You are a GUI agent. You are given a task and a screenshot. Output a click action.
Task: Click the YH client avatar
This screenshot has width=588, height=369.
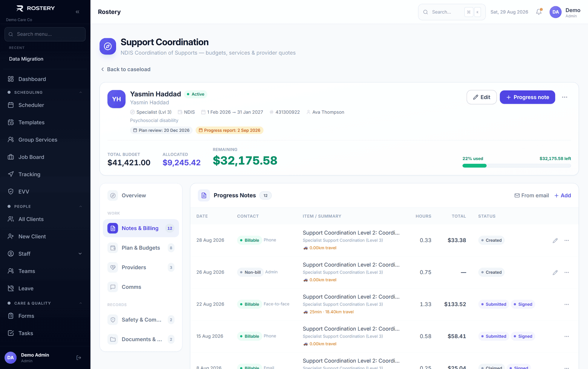pyautogui.click(x=116, y=99)
